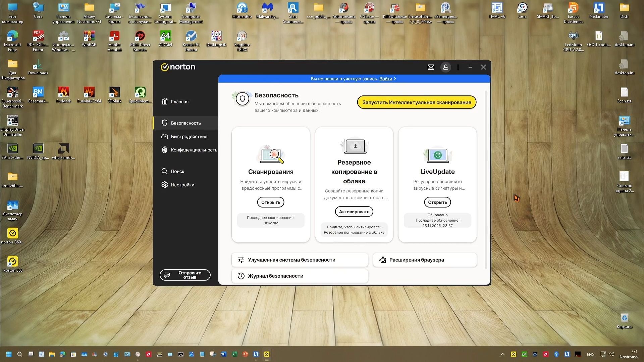The height and width of the screenshot is (362, 644).
Task: Open Word from the taskbar
Action: point(224,354)
